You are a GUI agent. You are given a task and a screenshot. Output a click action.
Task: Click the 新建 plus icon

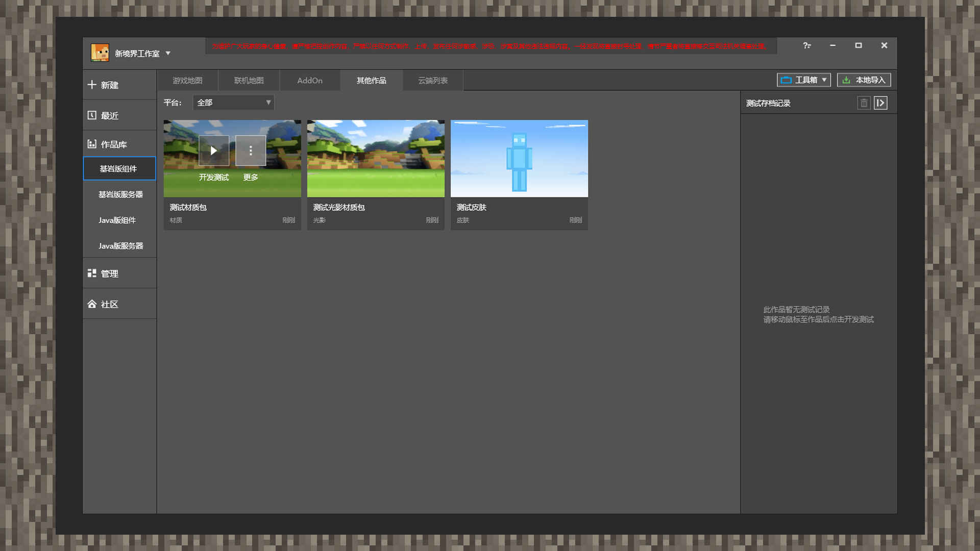click(x=92, y=85)
